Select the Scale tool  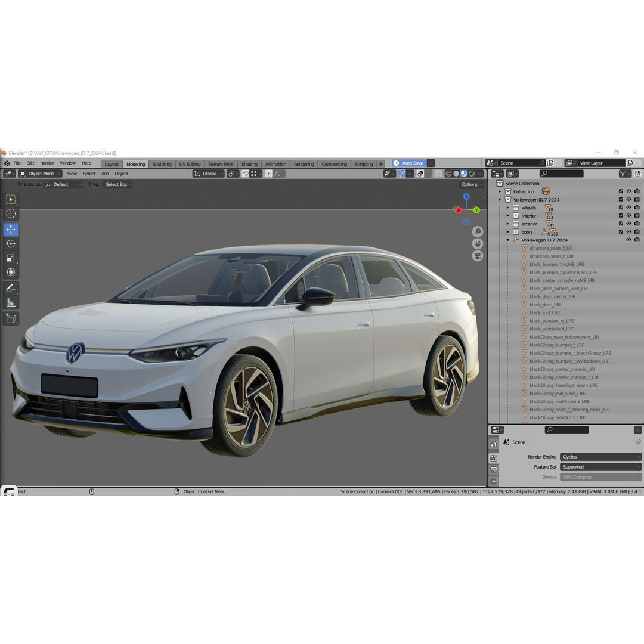point(11,257)
